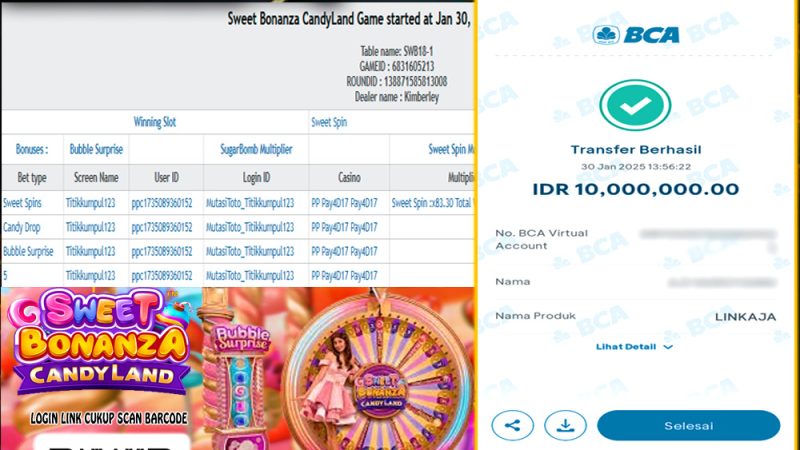The image size is (800, 450).
Task: Click PP Pay4D17 casino in row 5
Action: 344,276
